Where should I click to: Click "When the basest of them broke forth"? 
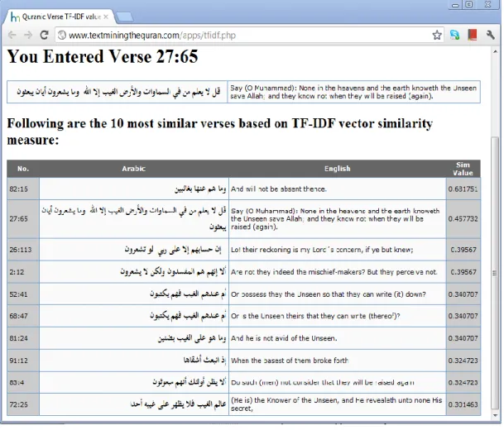click(290, 362)
